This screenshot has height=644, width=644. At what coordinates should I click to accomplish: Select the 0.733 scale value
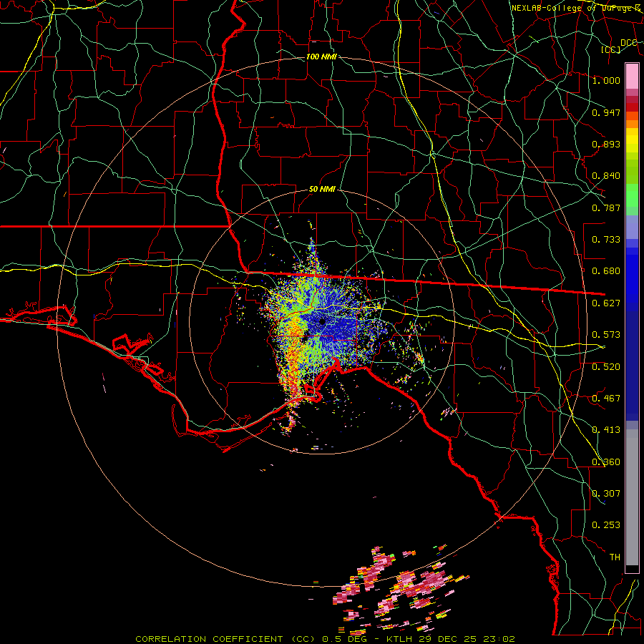tap(606, 240)
